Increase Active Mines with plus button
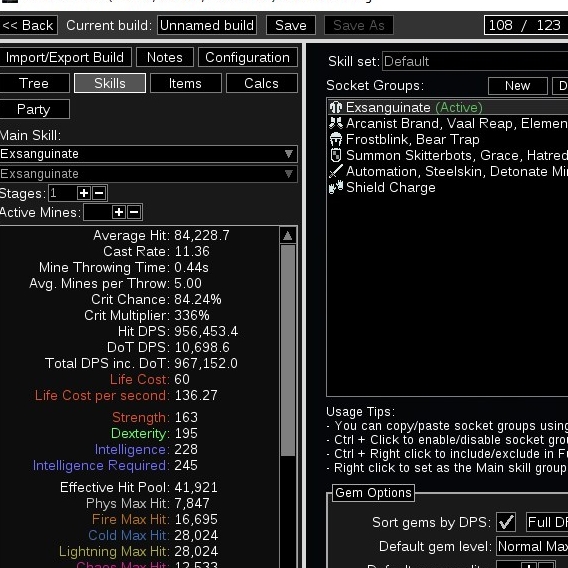The width and height of the screenshot is (568, 568). pyautogui.click(x=119, y=212)
